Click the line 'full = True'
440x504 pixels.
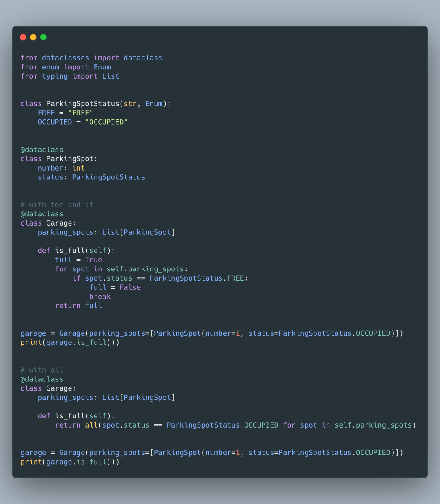pos(79,260)
